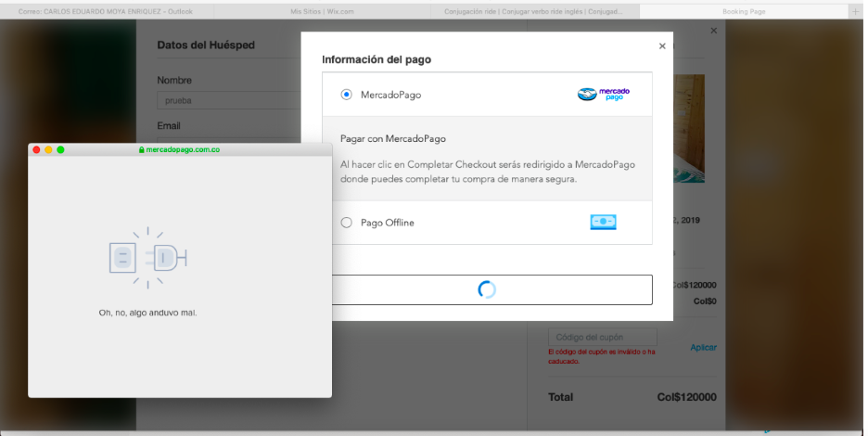Click the room photo thumbnail behind dialog
This screenshot has width=868, height=436.
pyautogui.click(x=689, y=129)
